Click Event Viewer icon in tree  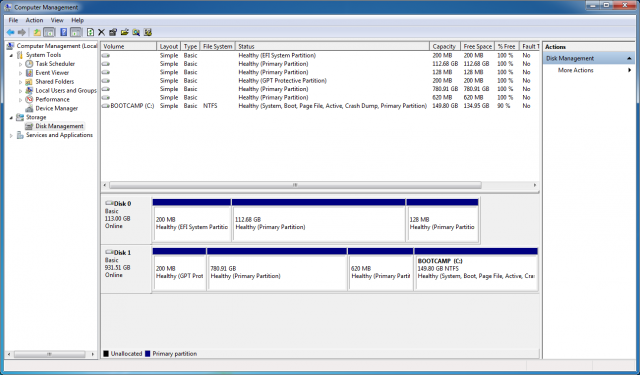(x=29, y=73)
